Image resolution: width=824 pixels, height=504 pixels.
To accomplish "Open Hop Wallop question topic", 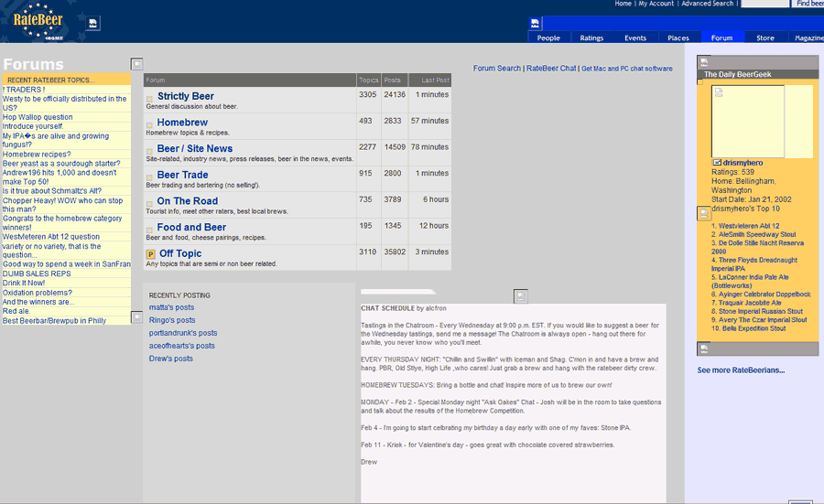I will (x=38, y=117).
